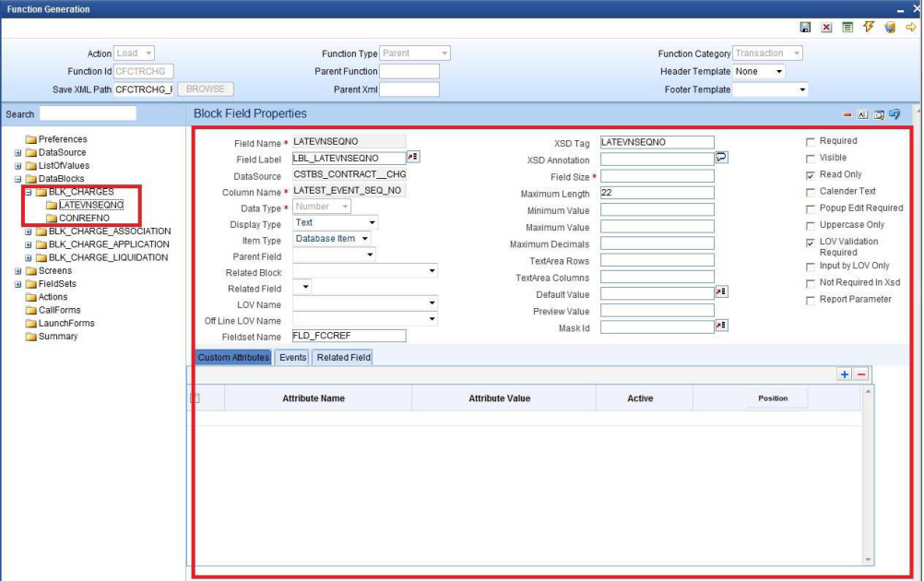Click the Search input box

click(x=88, y=113)
